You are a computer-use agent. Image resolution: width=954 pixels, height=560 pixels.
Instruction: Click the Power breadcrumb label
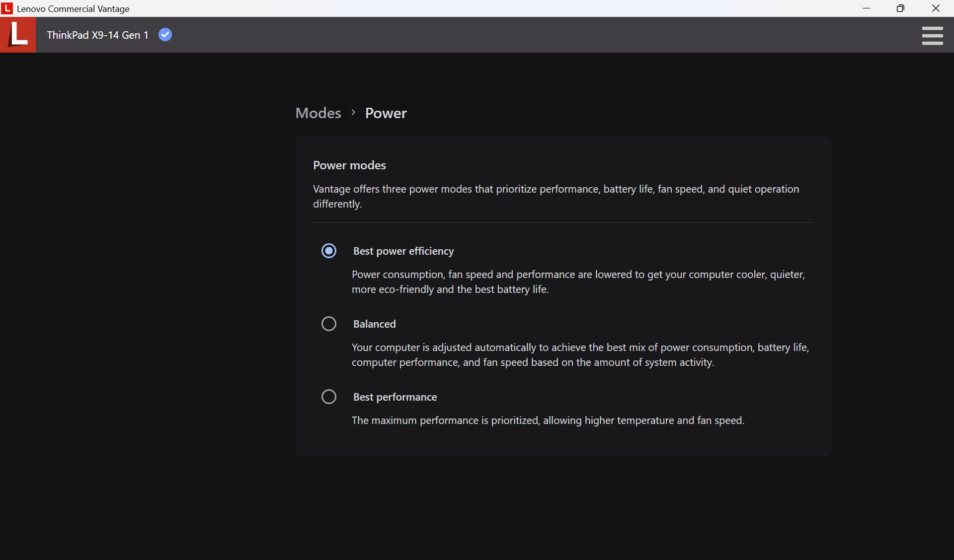pyautogui.click(x=386, y=113)
